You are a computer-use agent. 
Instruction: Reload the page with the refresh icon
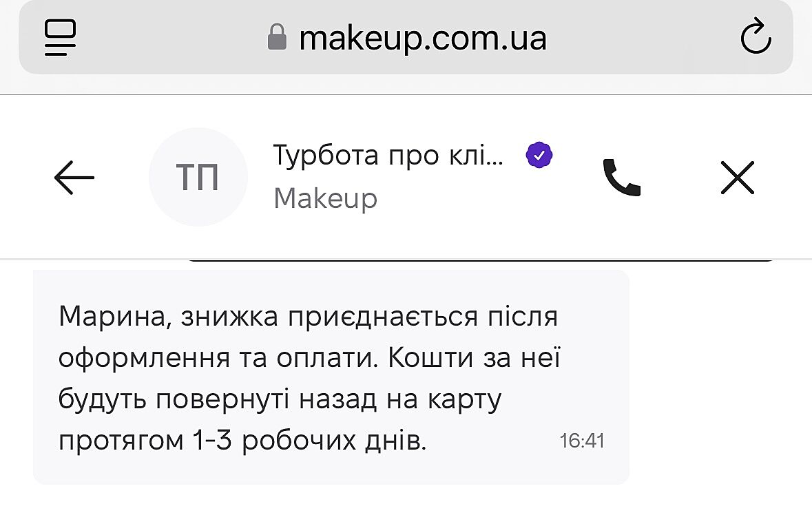755,38
